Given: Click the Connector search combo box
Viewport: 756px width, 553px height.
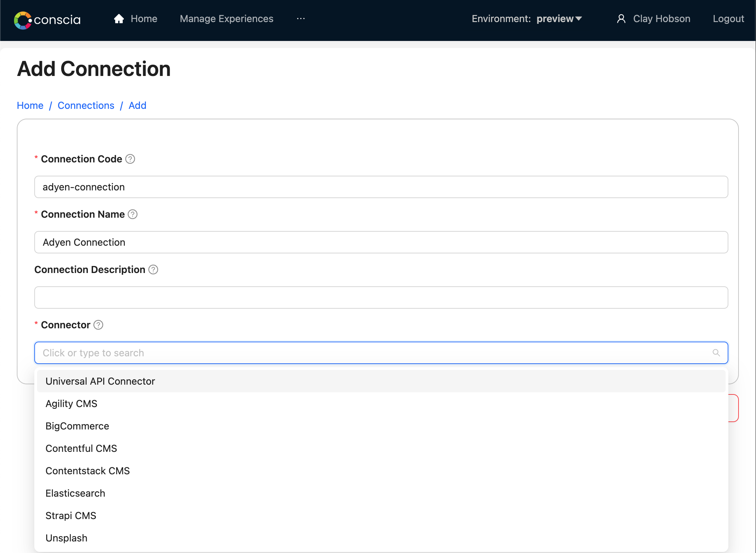Looking at the screenshot, I should [x=381, y=353].
